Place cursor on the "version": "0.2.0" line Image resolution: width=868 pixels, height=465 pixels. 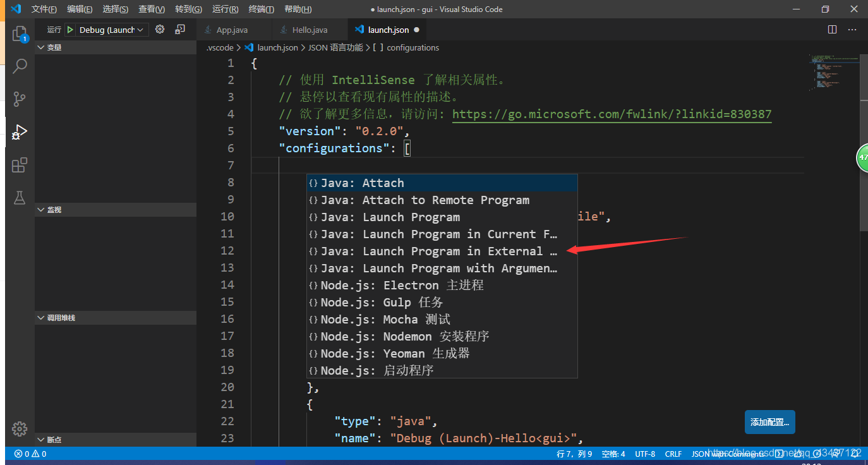tap(344, 131)
